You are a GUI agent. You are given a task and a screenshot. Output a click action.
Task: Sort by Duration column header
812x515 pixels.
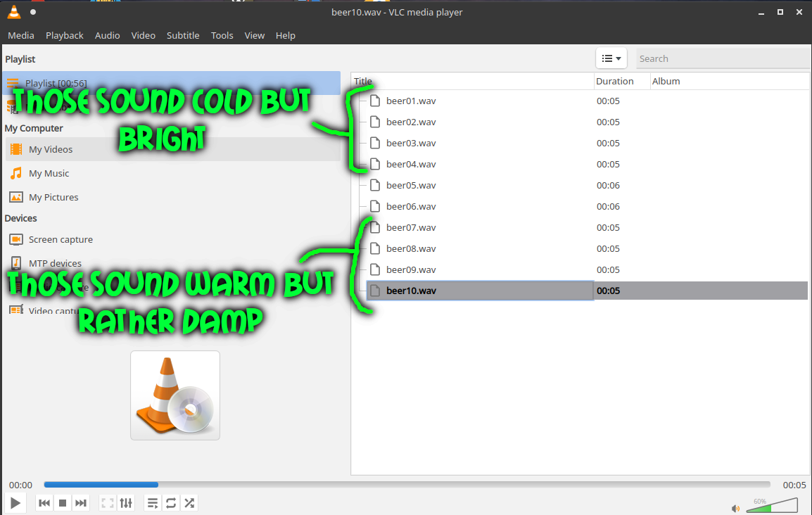[622, 82]
